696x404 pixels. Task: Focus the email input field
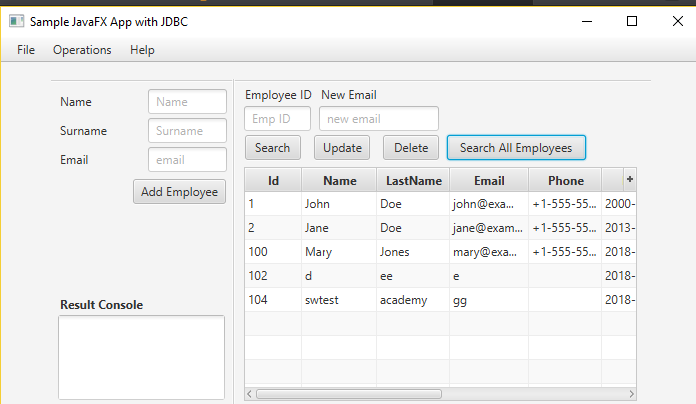coord(187,160)
